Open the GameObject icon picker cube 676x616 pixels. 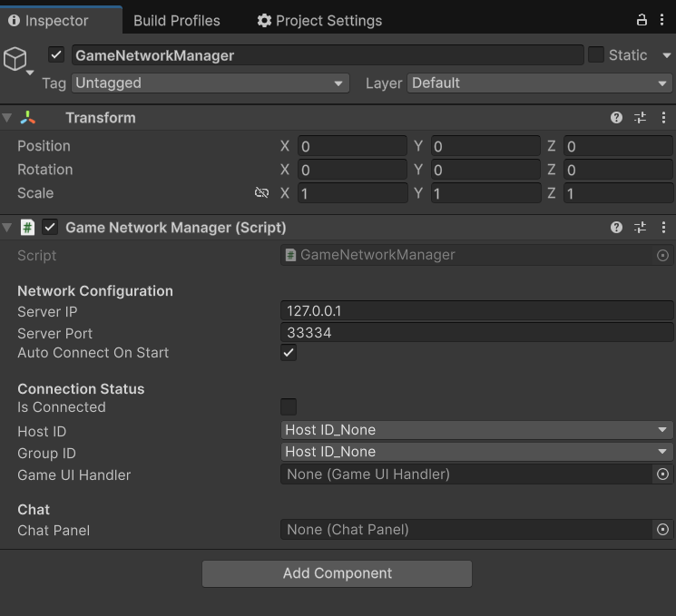pyautogui.click(x=15, y=59)
